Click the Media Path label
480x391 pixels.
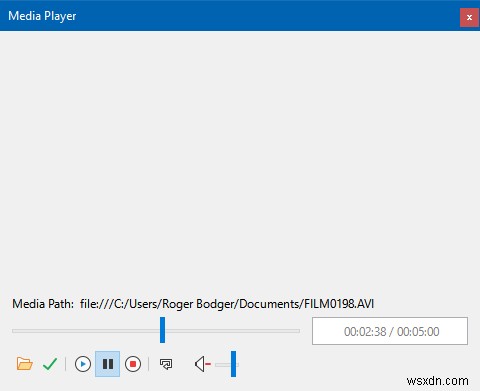coord(43,304)
